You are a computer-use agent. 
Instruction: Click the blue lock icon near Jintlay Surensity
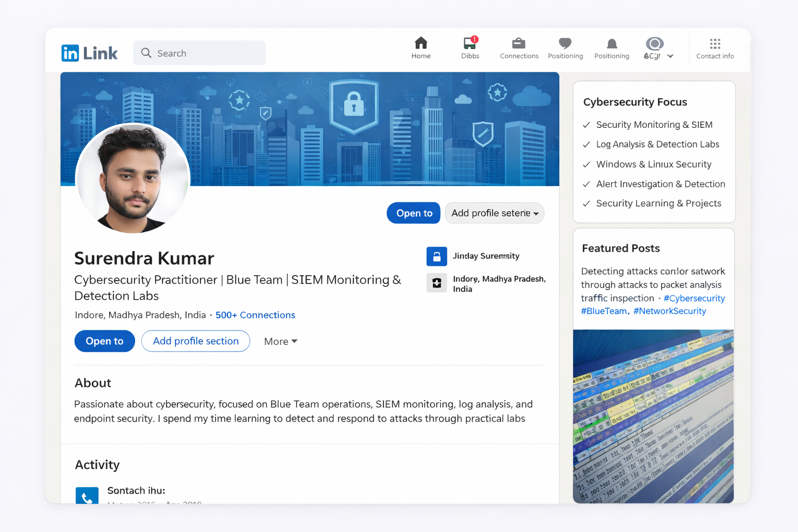[x=437, y=256]
